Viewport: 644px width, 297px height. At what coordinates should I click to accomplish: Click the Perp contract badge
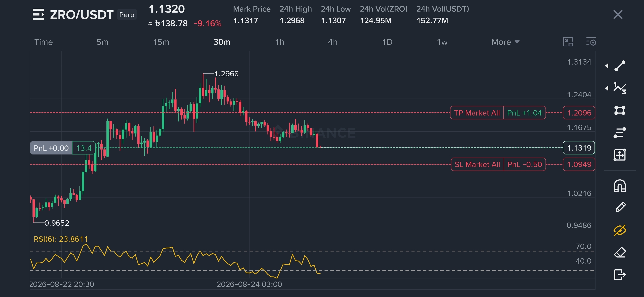127,15
